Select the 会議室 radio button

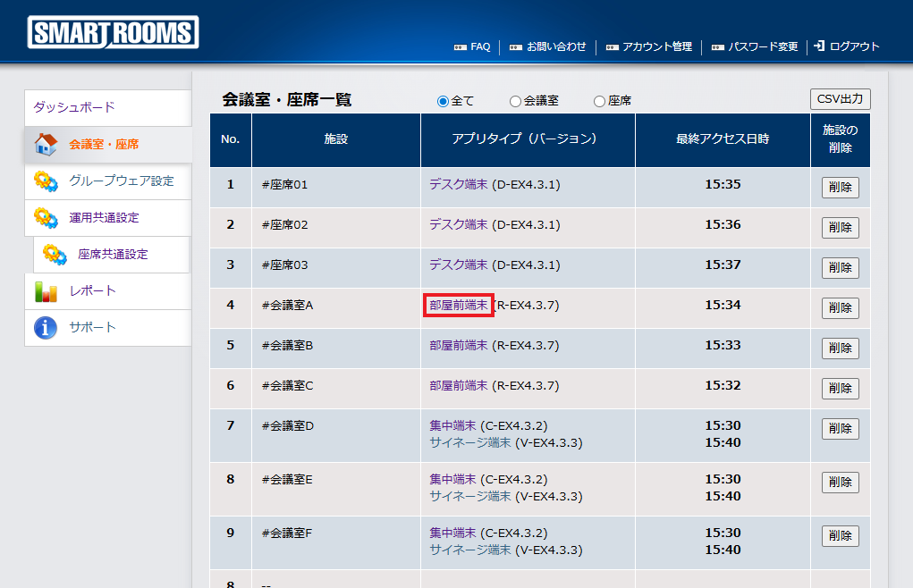click(515, 101)
